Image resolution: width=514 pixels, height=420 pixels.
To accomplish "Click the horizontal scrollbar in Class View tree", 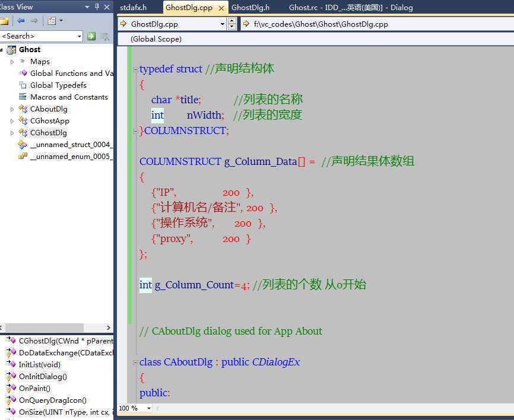I will pos(45,327).
